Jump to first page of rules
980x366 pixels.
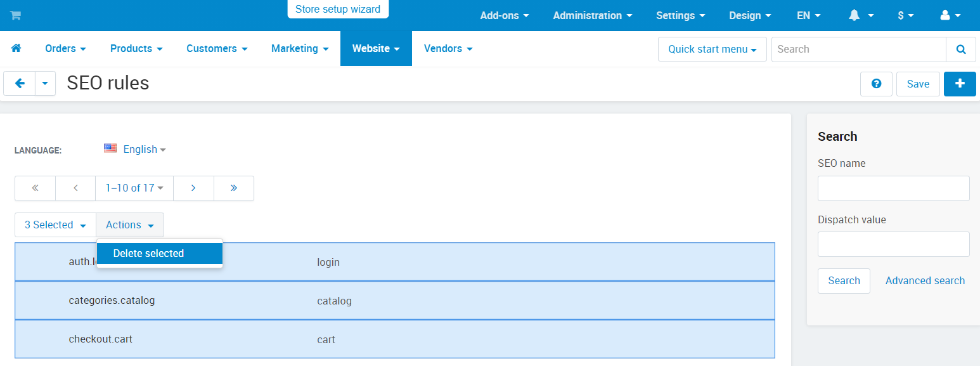pyautogui.click(x=35, y=188)
